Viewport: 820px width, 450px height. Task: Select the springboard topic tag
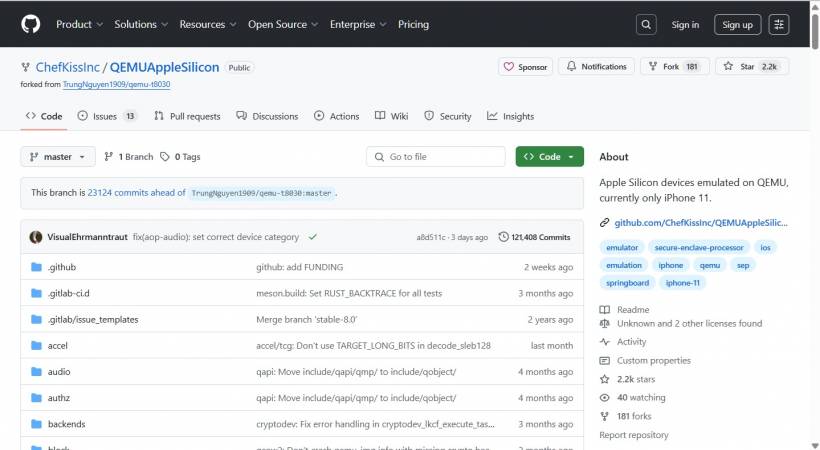628,283
